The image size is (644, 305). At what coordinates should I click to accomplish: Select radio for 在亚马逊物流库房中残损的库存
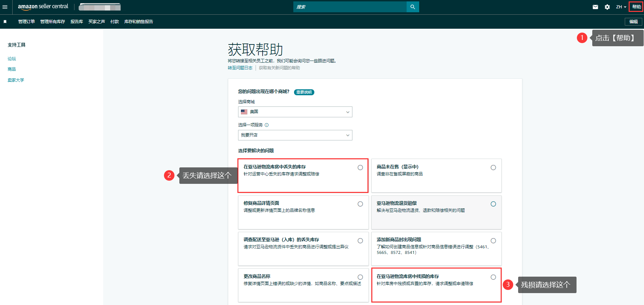click(493, 277)
